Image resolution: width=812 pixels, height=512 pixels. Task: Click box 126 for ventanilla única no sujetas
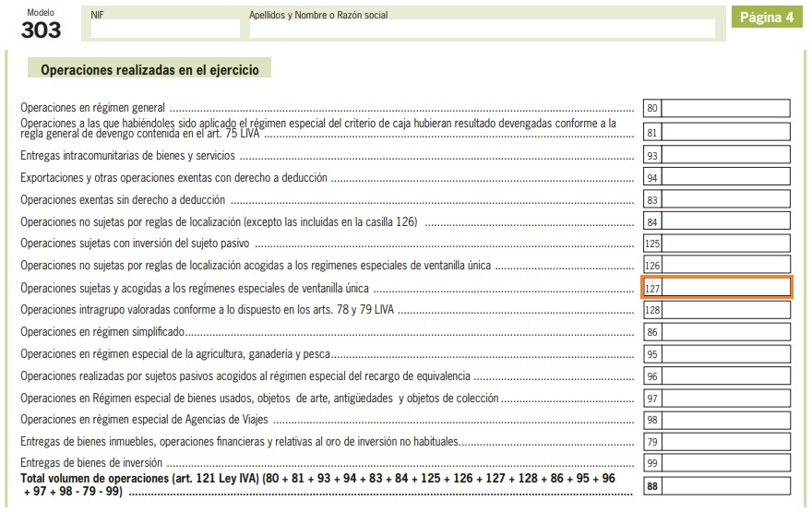[x=725, y=266]
